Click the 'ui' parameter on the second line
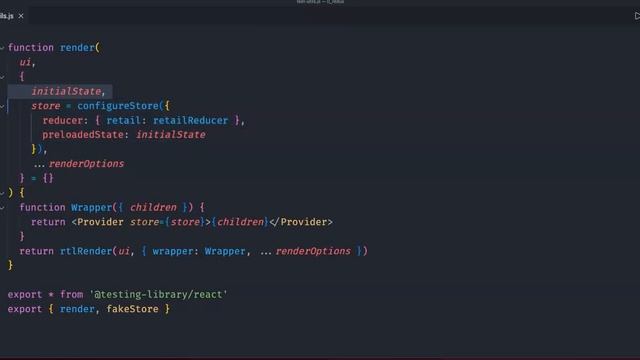 pyautogui.click(x=25, y=62)
